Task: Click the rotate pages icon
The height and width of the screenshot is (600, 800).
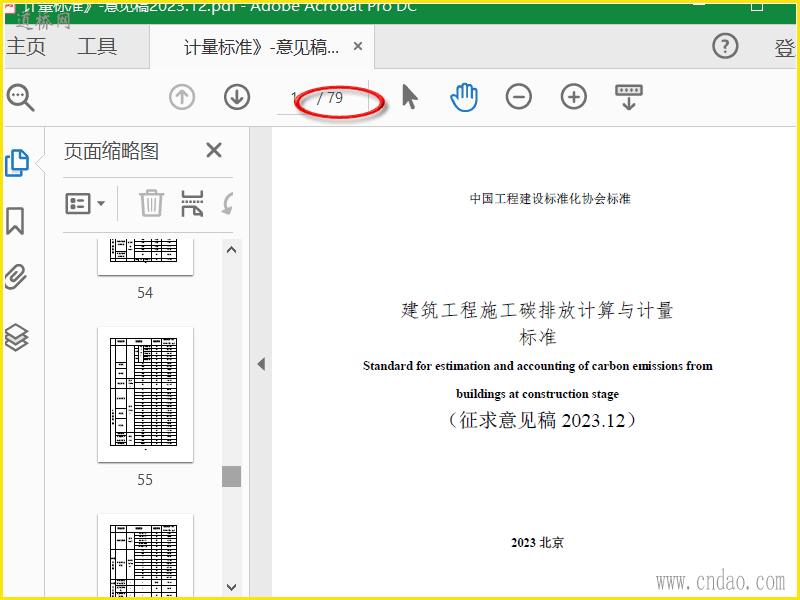Action: click(x=228, y=203)
